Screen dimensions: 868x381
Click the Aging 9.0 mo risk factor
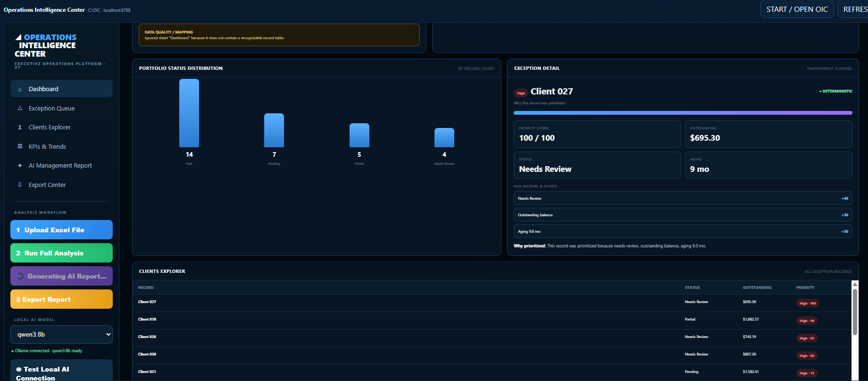[683, 231]
